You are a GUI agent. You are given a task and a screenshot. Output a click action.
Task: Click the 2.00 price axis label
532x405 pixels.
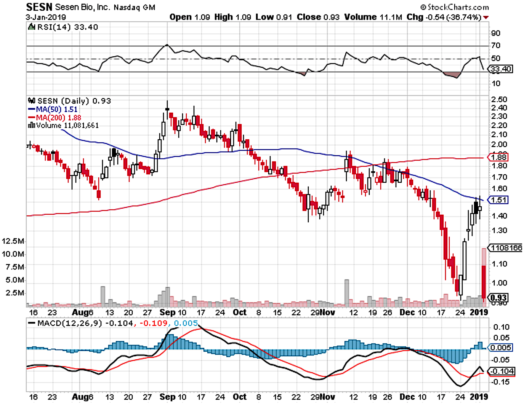click(499, 145)
